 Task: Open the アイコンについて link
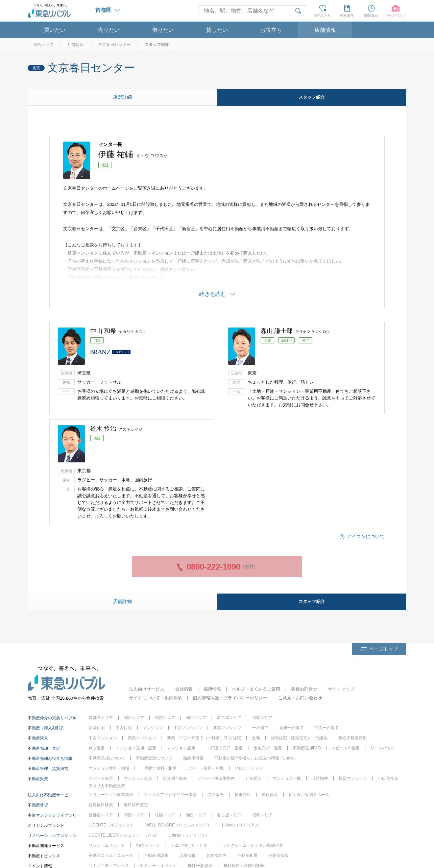tap(365, 537)
